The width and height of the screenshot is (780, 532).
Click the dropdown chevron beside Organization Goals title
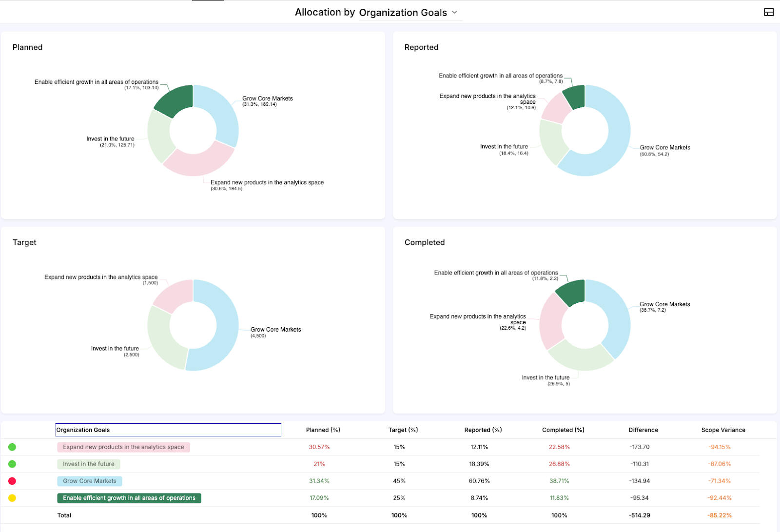[x=455, y=12]
